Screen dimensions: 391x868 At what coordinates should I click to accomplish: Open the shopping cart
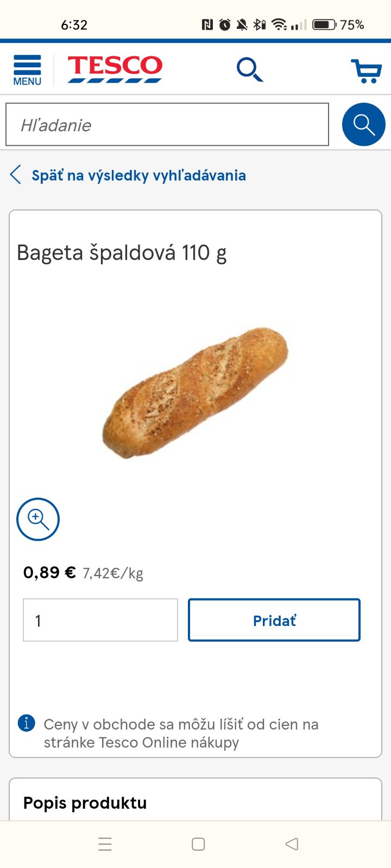tap(366, 71)
